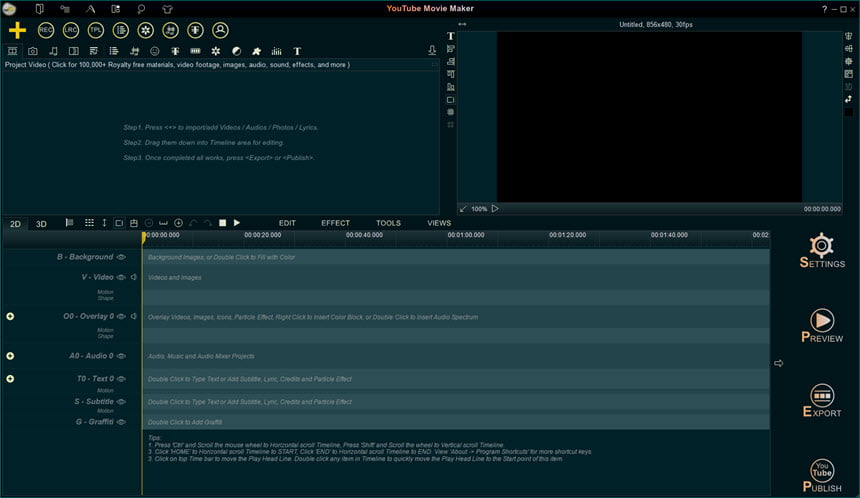
Task: Open the TPL templates button
Action: pos(96,30)
